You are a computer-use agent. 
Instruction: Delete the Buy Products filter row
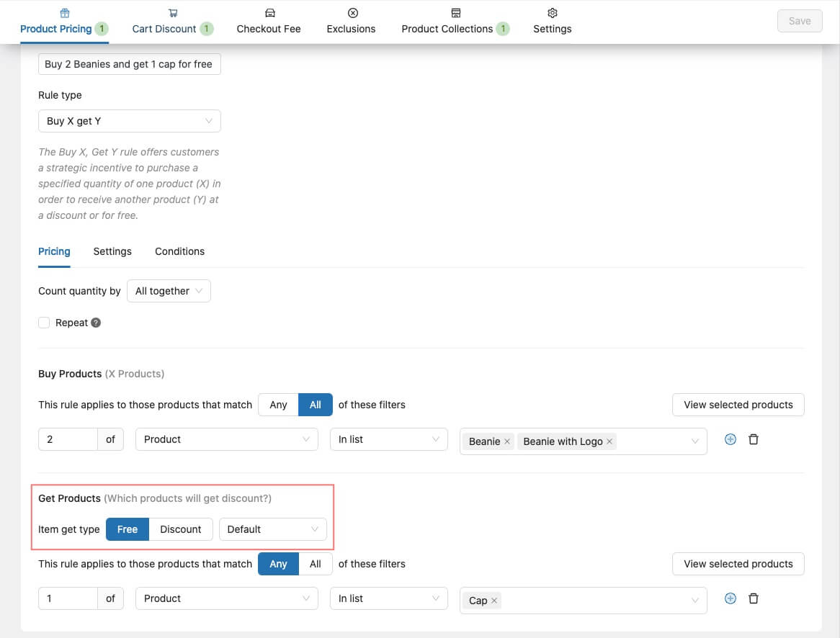click(x=754, y=439)
